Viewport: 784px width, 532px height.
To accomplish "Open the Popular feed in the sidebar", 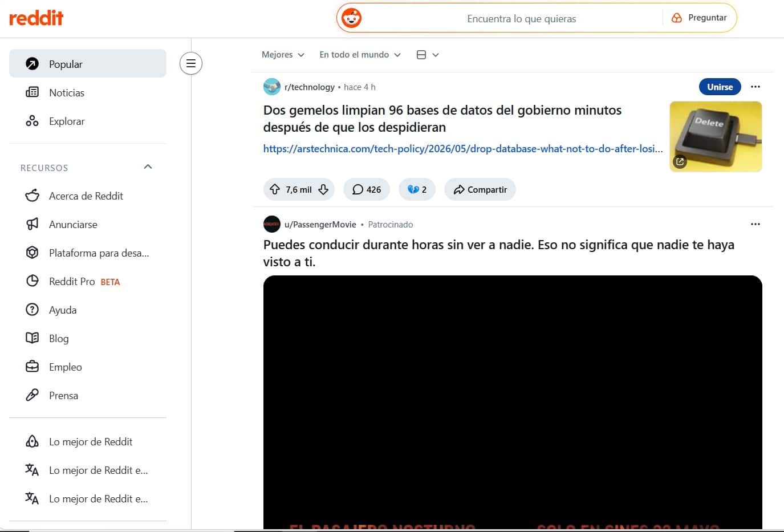I will [88, 63].
